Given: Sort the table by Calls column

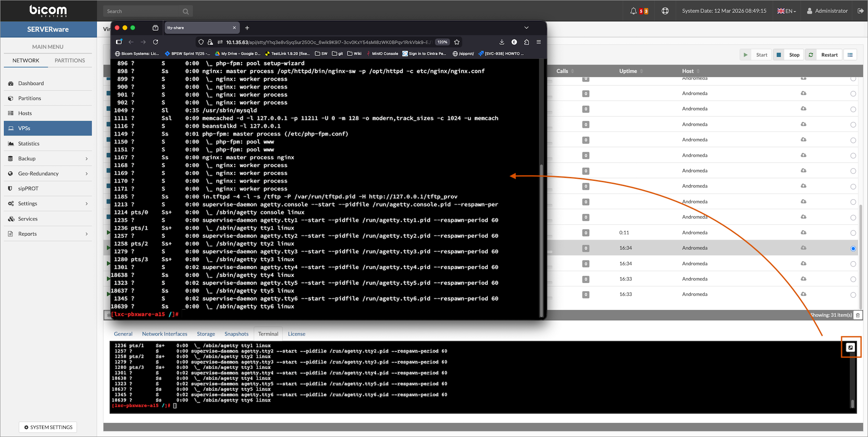Looking at the screenshot, I should pyautogui.click(x=565, y=71).
